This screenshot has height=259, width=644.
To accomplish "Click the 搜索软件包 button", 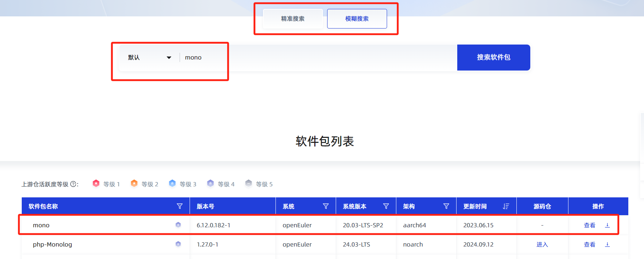I will (493, 57).
